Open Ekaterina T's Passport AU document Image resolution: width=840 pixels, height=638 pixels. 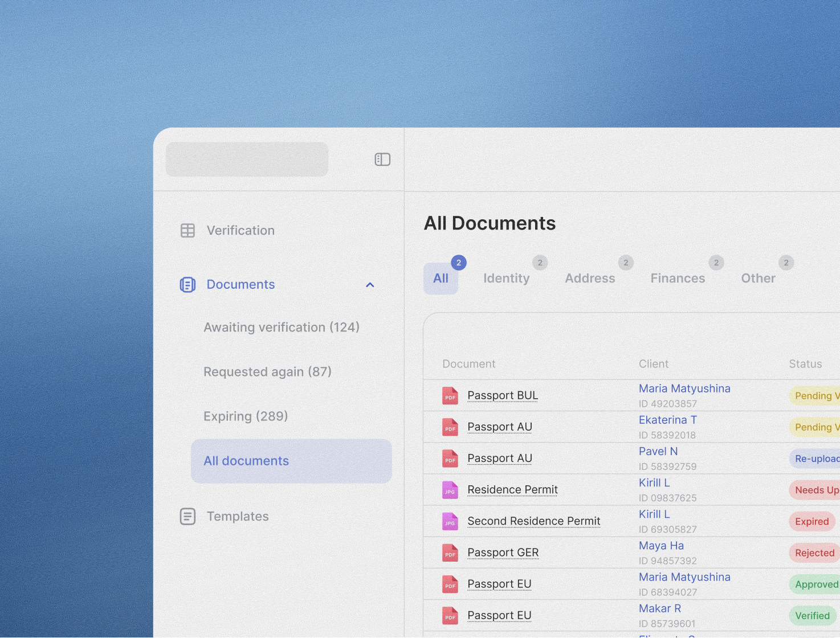500,427
